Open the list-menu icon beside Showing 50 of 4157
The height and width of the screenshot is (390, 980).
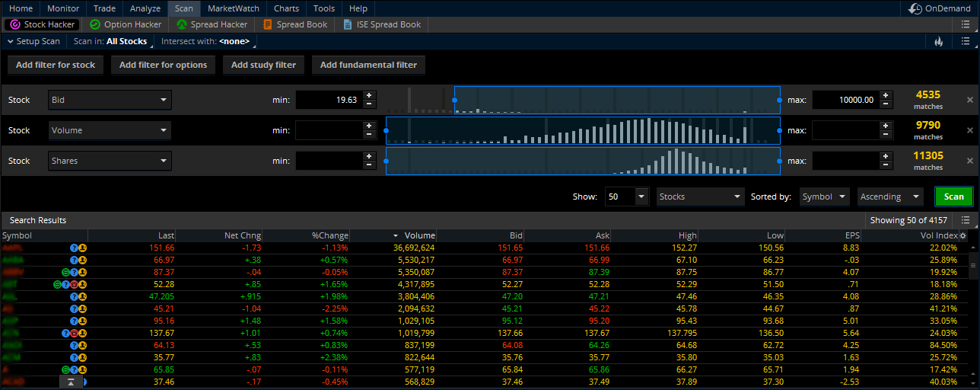pos(965,220)
